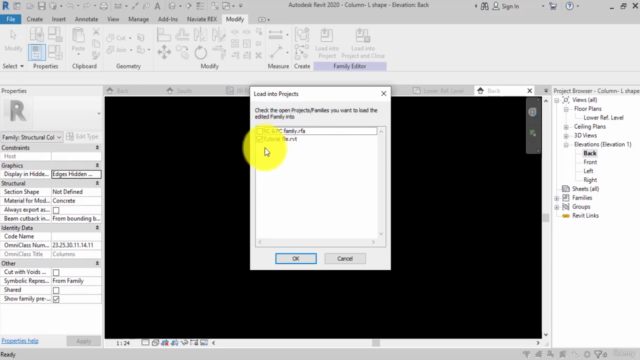
Task: Expand the Families tree node
Action: [x=557, y=198]
